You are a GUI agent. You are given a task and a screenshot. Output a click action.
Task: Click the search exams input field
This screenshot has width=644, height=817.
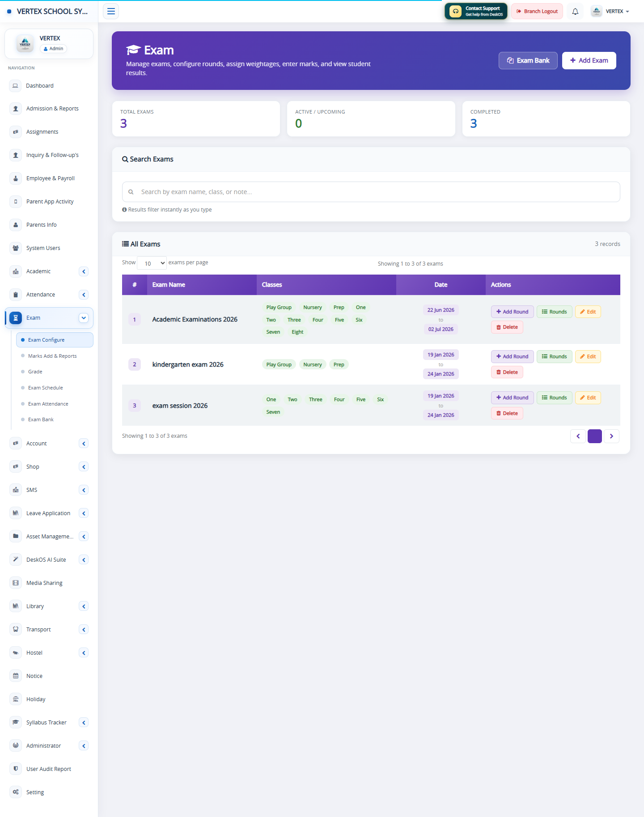[x=371, y=192]
